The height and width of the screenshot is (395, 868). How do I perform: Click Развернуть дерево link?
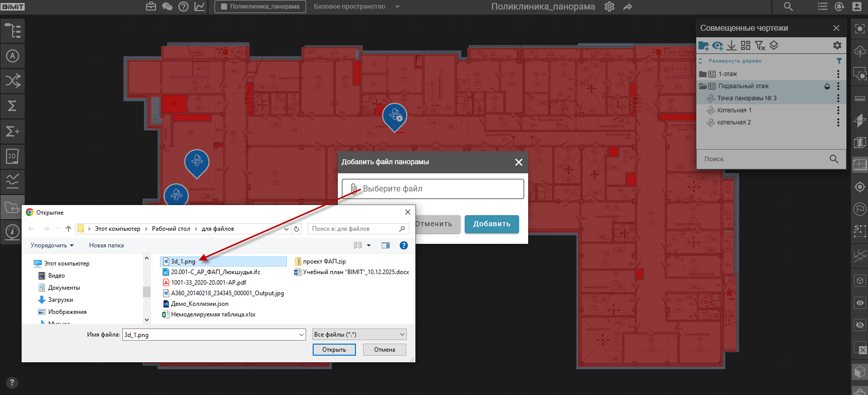click(735, 61)
